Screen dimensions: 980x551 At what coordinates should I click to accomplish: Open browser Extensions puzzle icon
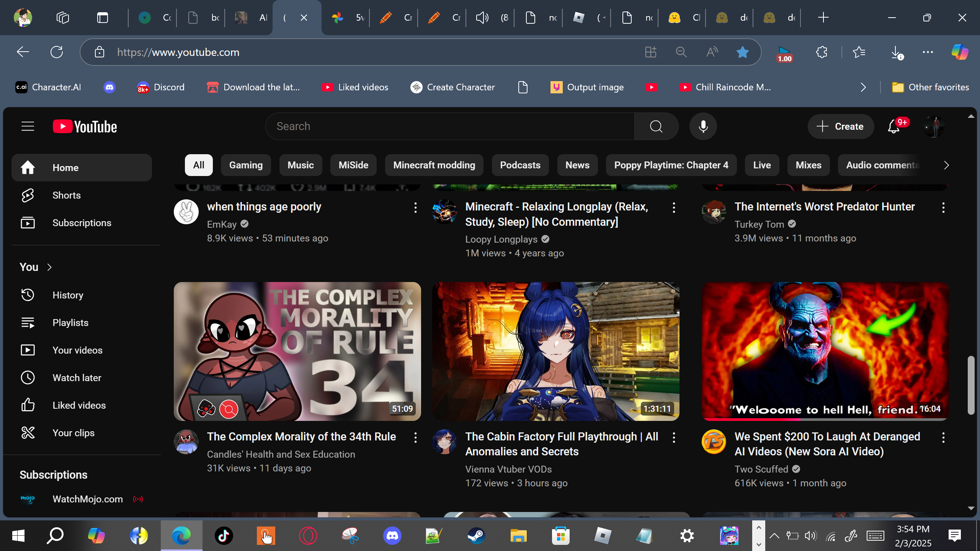click(822, 52)
